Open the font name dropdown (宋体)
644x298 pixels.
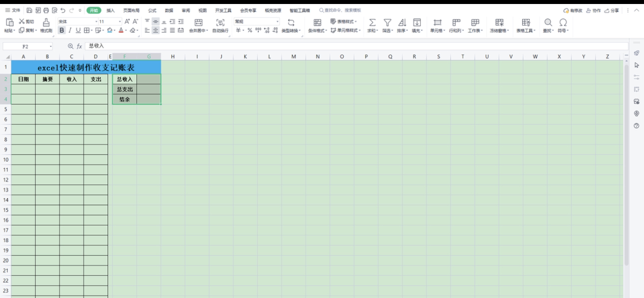click(x=95, y=21)
